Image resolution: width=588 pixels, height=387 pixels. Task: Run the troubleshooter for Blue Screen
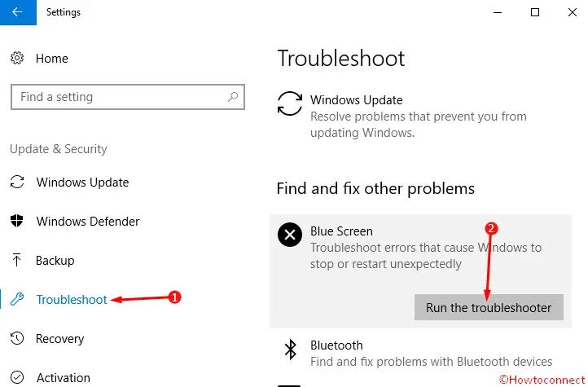(x=489, y=307)
